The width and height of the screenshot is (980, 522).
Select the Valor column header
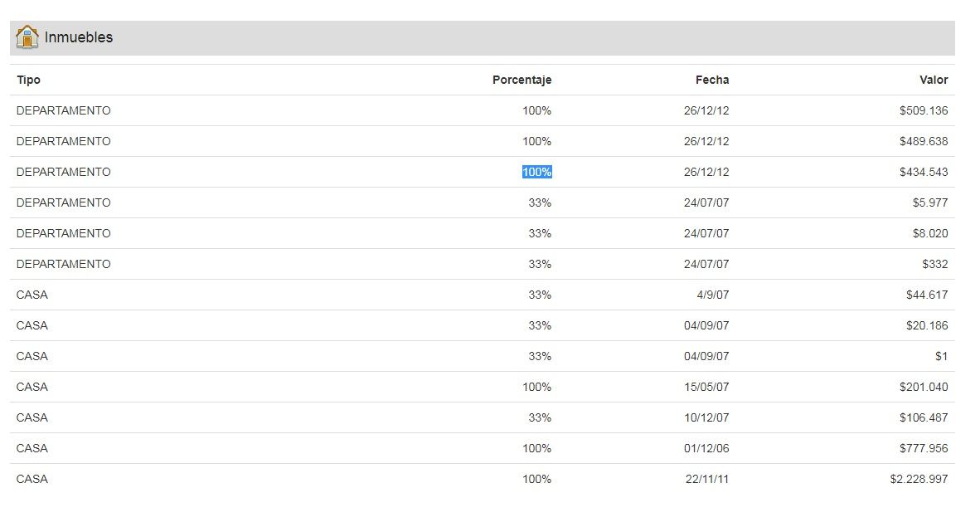[934, 80]
